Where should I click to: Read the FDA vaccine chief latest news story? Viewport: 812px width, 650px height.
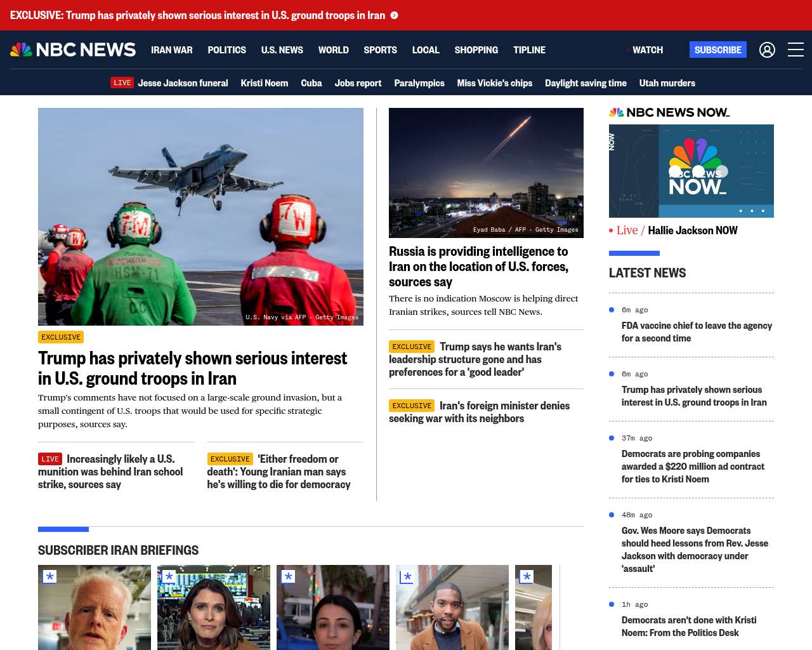tap(697, 332)
